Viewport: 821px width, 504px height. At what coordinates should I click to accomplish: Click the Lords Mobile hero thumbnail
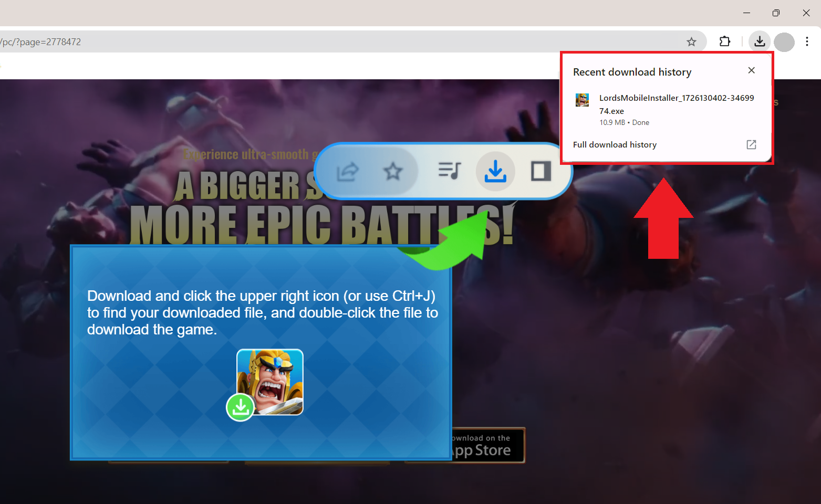point(270,382)
